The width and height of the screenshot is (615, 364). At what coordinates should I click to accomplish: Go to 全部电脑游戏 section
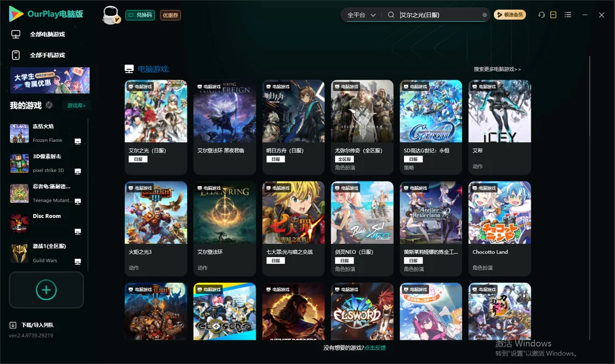47,34
